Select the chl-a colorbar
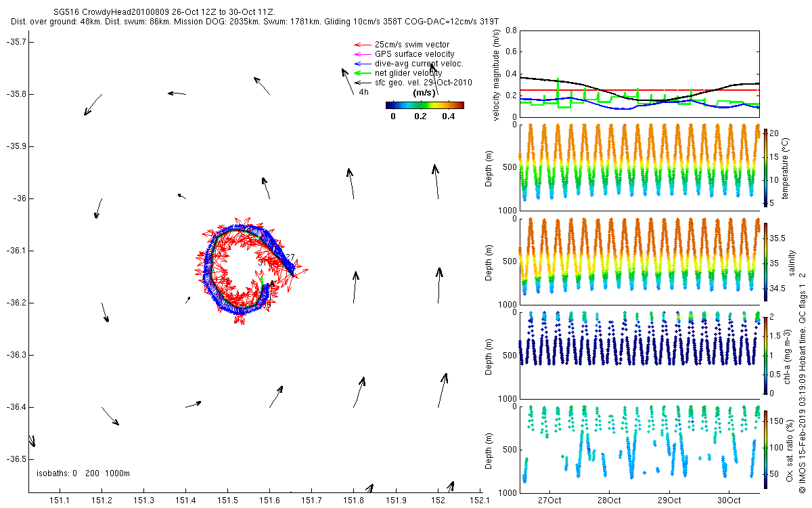Image resolution: width=812 pixels, height=508 pixels. click(x=765, y=354)
